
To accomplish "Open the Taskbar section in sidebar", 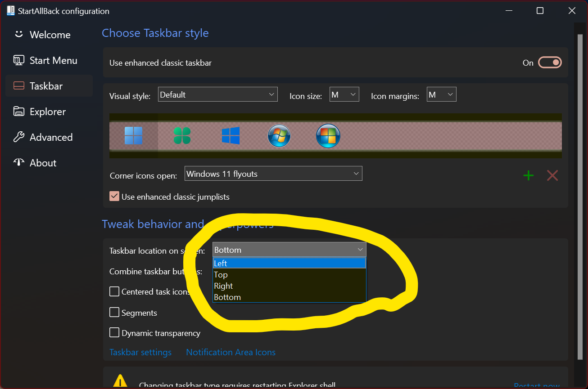I will tap(49, 86).
